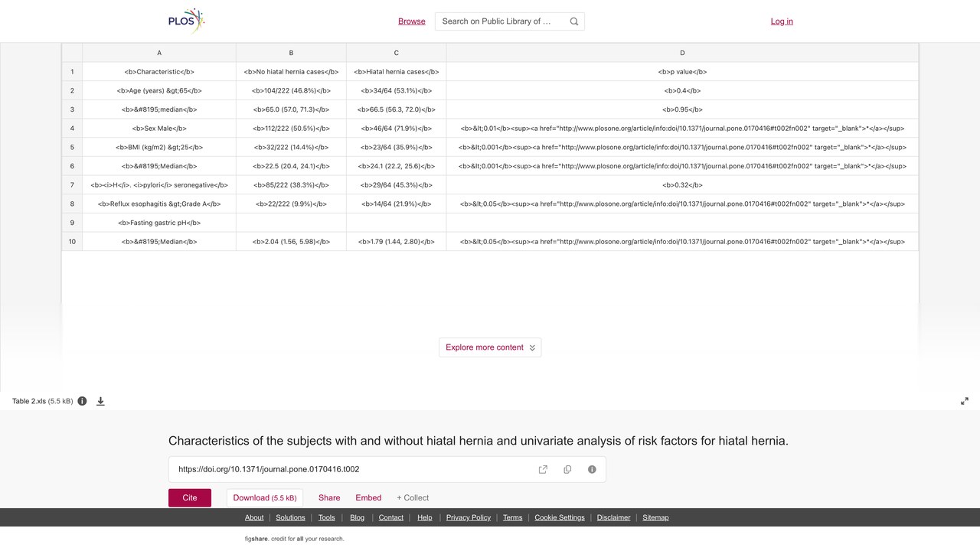Open Disclaimer footer link
Screen dimensions: 980x551
[x=614, y=517]
